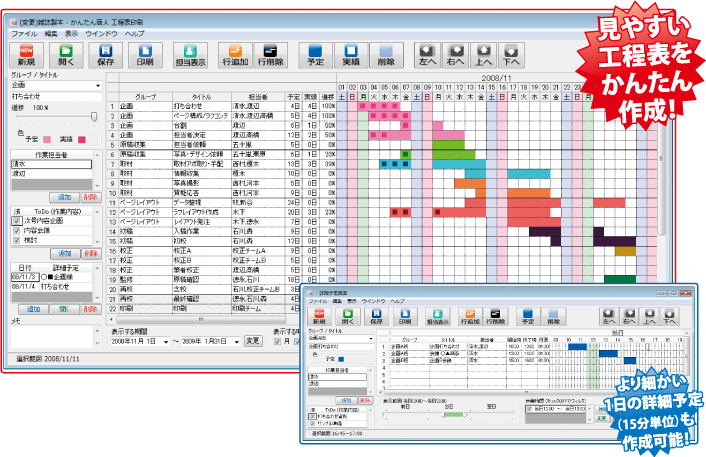The image size is (706, 457).
Task: Open the start date picker 2008年11月1日
Action: (x=168, y=340)
